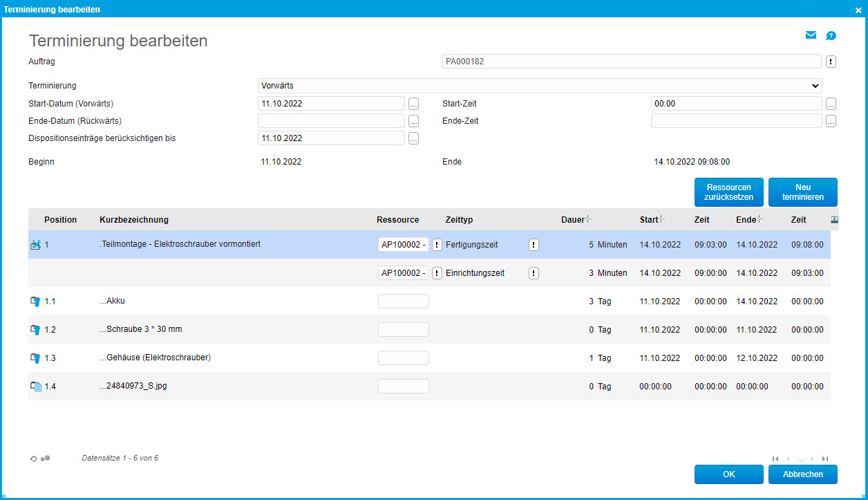Image resolution: width=868 pixels, height=500 pixels.
Task: Click info icon beside Einrichtungszeit
Action: pos(534,273)
